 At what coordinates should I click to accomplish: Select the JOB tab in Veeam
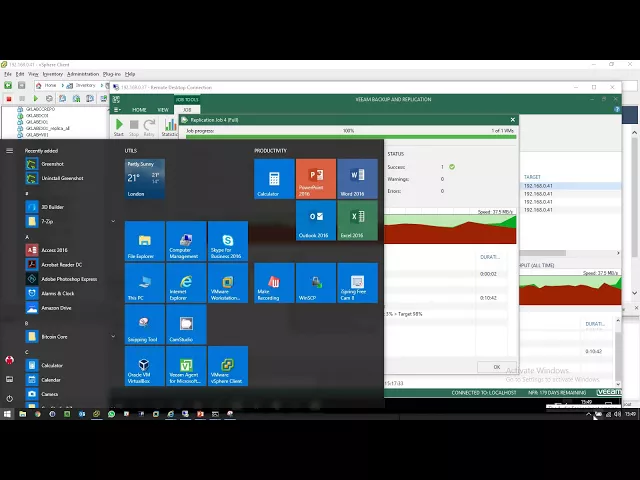(x=187, y=110)
